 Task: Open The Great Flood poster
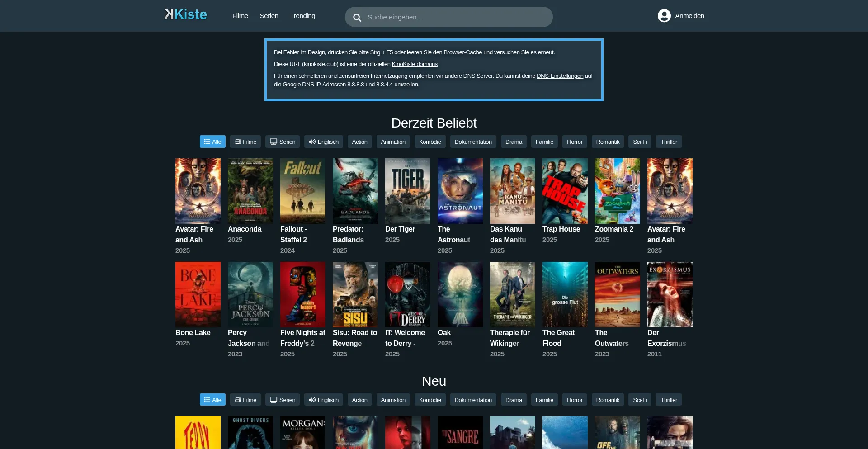coord(565,294)
